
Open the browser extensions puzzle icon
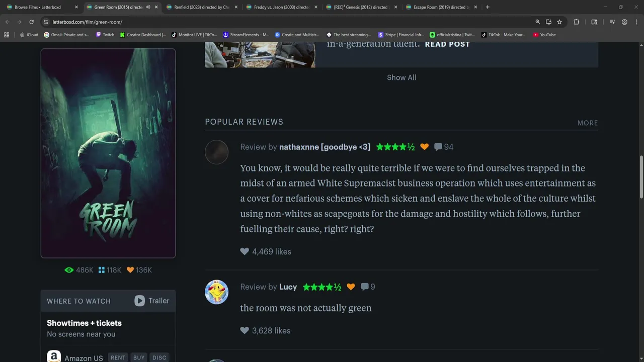[576, 22]
